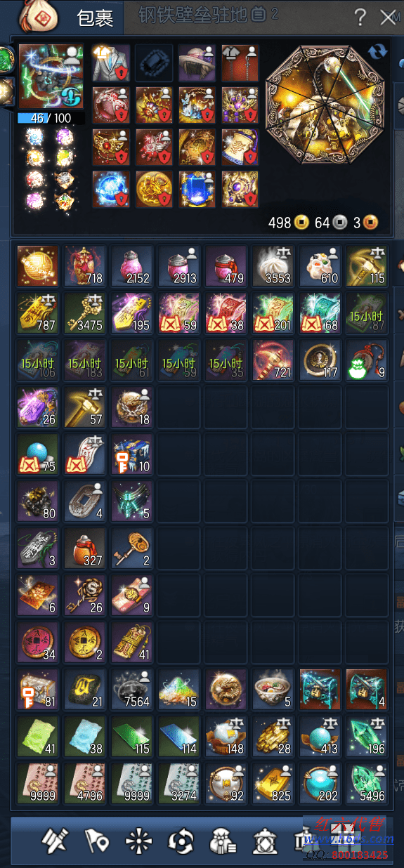Click the golden hammer with count 57

pos(86,406)
